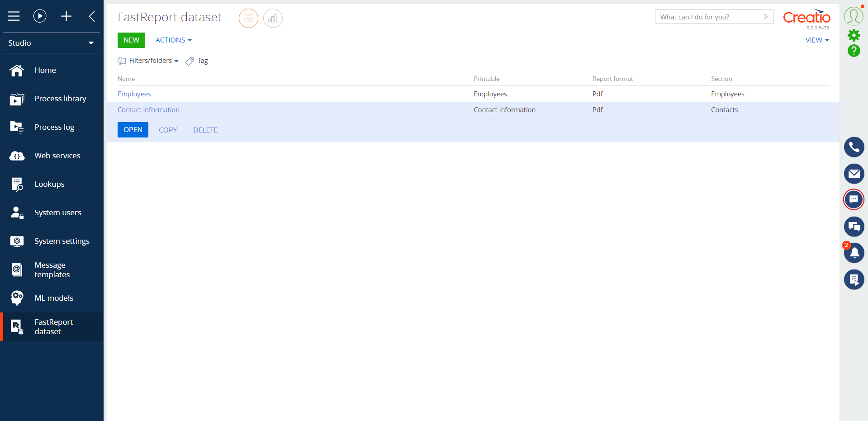Open the VIEW dropdown

tap(817, 40)
